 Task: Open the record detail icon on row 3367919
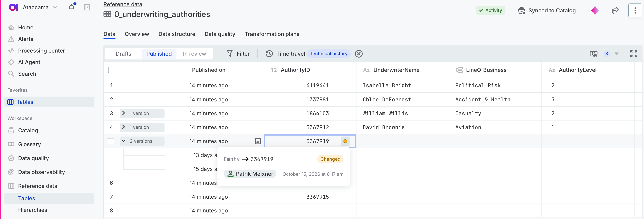click(258, 141)
